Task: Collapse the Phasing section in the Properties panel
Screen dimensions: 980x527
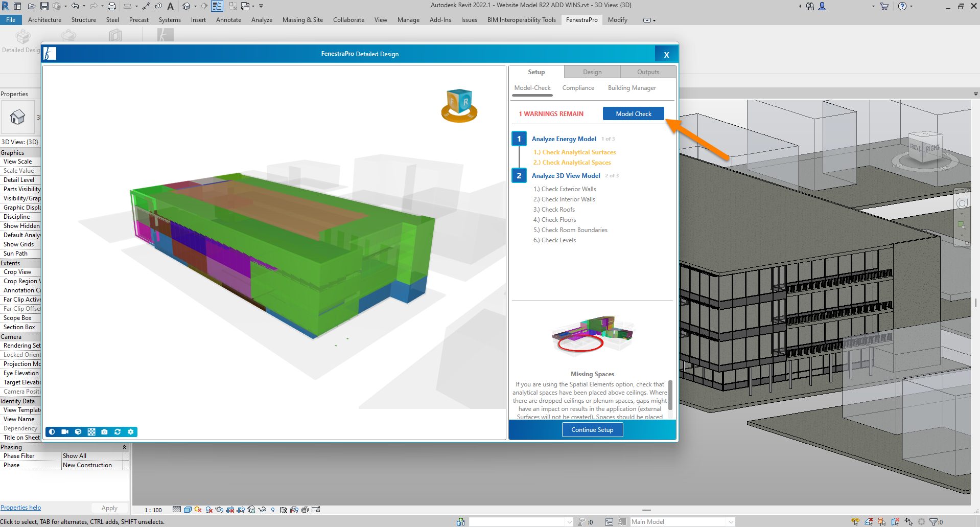Action: [124, 447]
